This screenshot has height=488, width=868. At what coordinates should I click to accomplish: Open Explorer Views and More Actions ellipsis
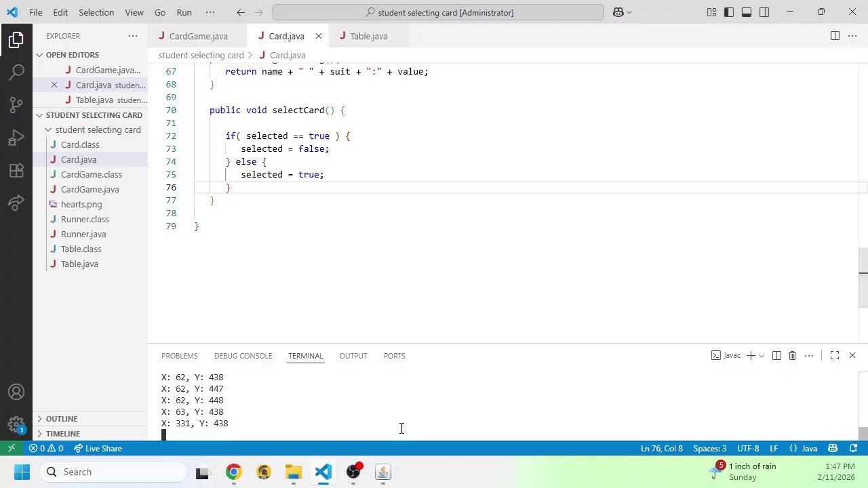coord(133,36)
